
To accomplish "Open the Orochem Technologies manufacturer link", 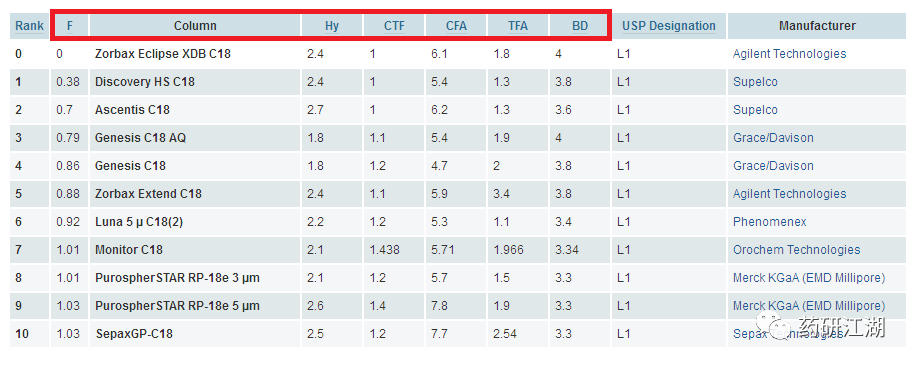I will (x=797, y=250).
